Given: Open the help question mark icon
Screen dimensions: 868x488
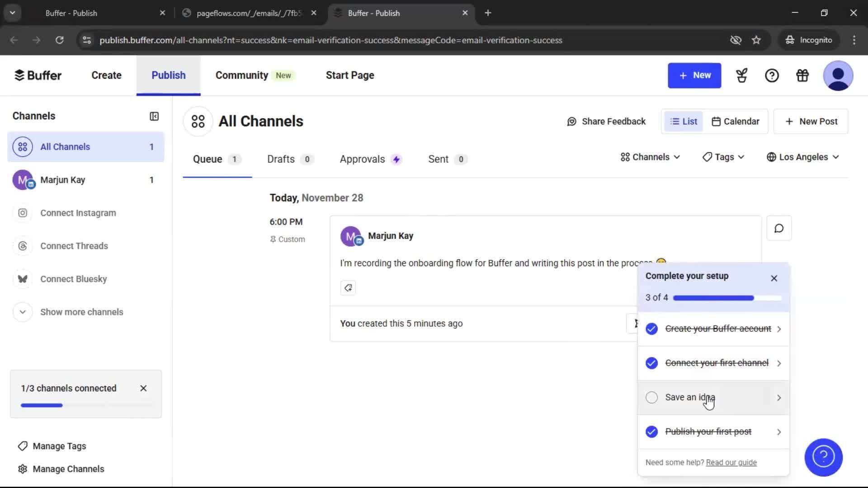Looking at the screenshot, I should (772, 75).
